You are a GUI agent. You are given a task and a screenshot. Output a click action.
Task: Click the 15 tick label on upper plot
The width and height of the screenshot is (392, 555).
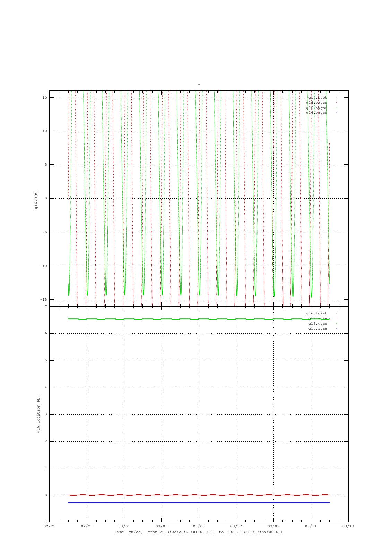pyautogui.click(x=45, y=97)
